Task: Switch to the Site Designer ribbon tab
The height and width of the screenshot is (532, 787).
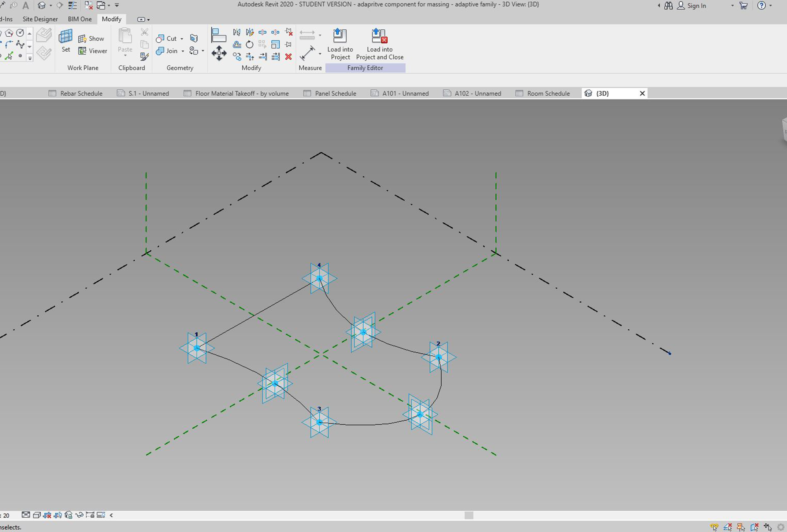Action: click(40, 19)
